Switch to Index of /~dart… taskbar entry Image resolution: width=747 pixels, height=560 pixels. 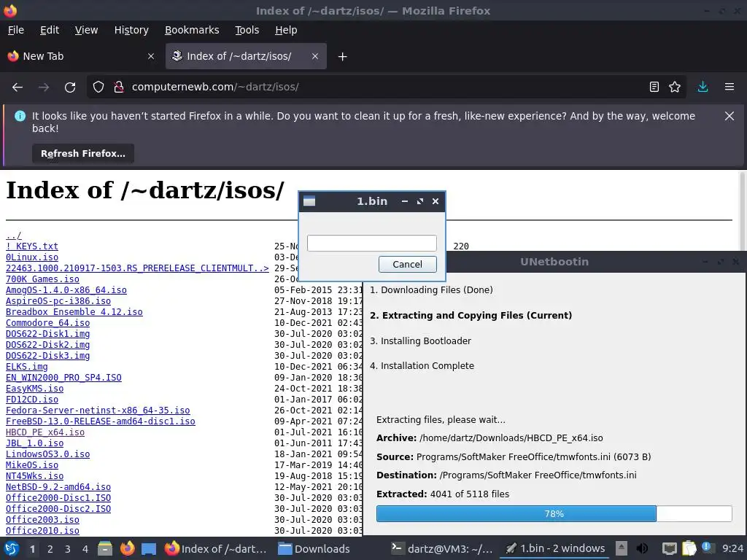[x=216, y=549]
